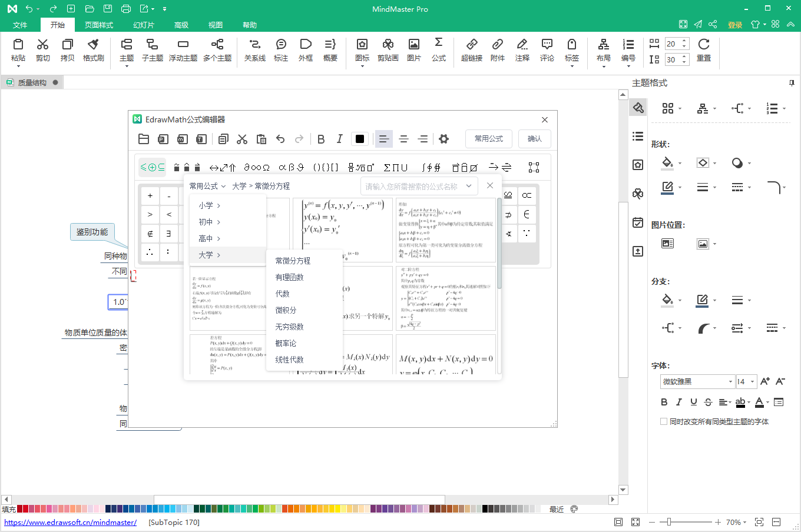
Task: Click the 质量结构 document tab
Action: point(32,82)
